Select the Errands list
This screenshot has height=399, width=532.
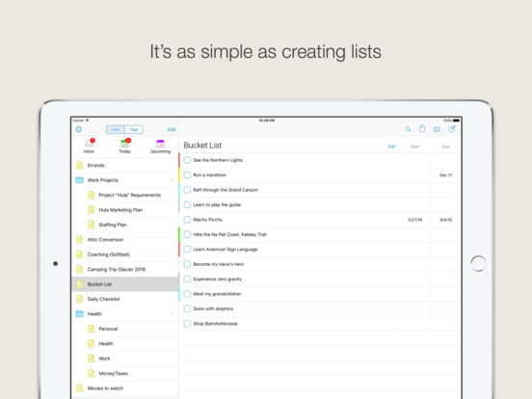point(125,165)
